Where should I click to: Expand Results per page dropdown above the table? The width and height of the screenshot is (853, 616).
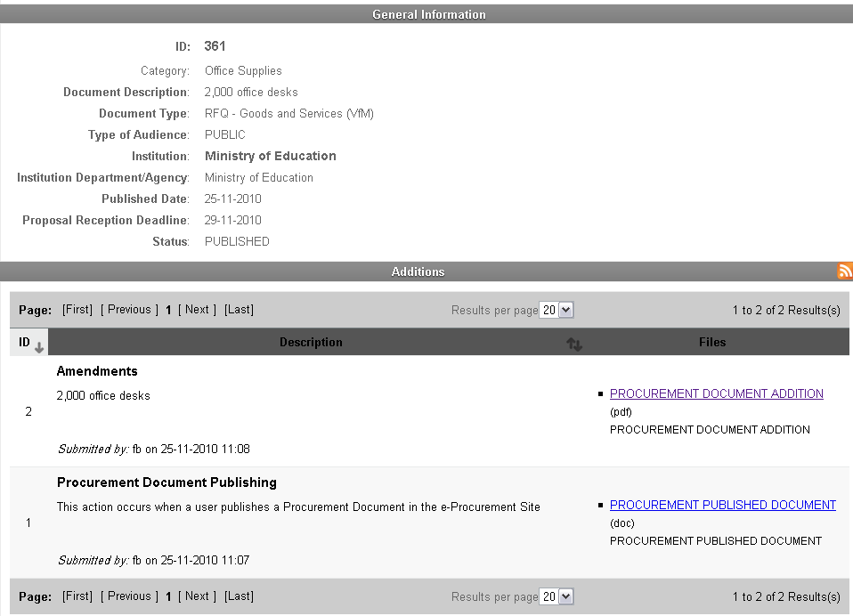pyautogui.click(x=557, y=310)
